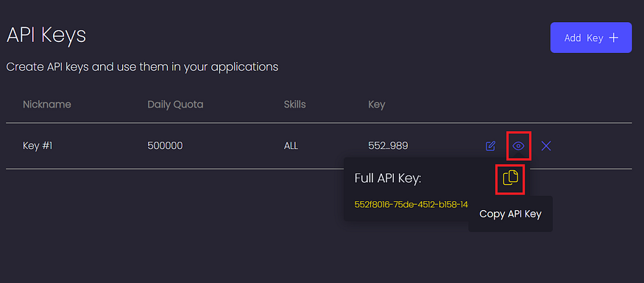This screenshot has width=644, height=283.
Task: Delete Key #1 using the X icon
Action: [x=546, y=146]
